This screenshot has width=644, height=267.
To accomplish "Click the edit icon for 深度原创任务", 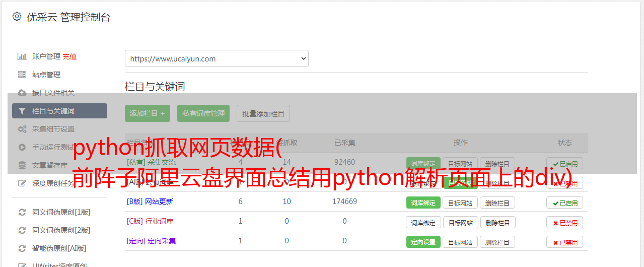I will (x=22, y=183).
